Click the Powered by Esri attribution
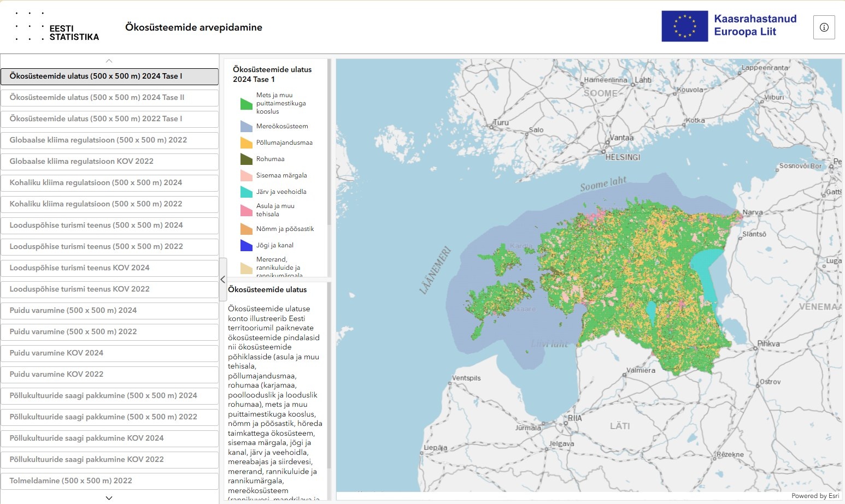This screenshot has width=845, height=504. (814, 496)
